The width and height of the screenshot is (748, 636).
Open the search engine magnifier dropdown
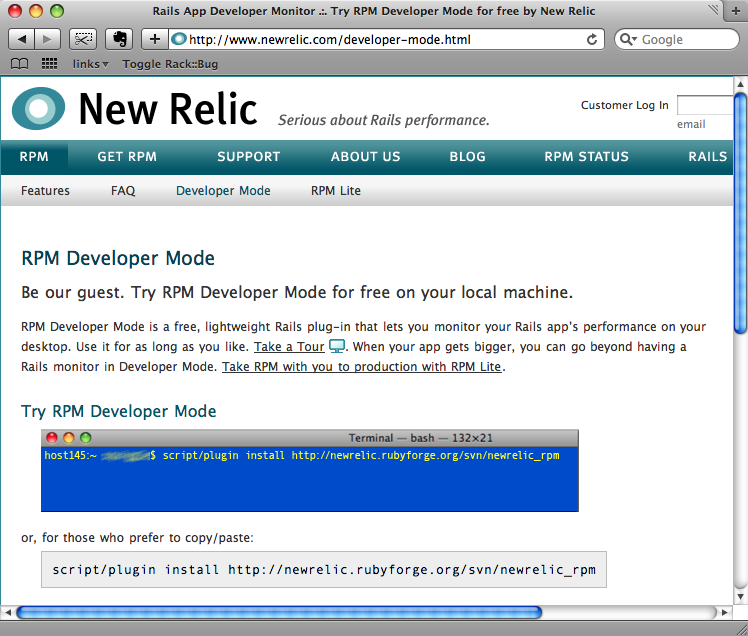pyautogui.click(x=628, y=39)
